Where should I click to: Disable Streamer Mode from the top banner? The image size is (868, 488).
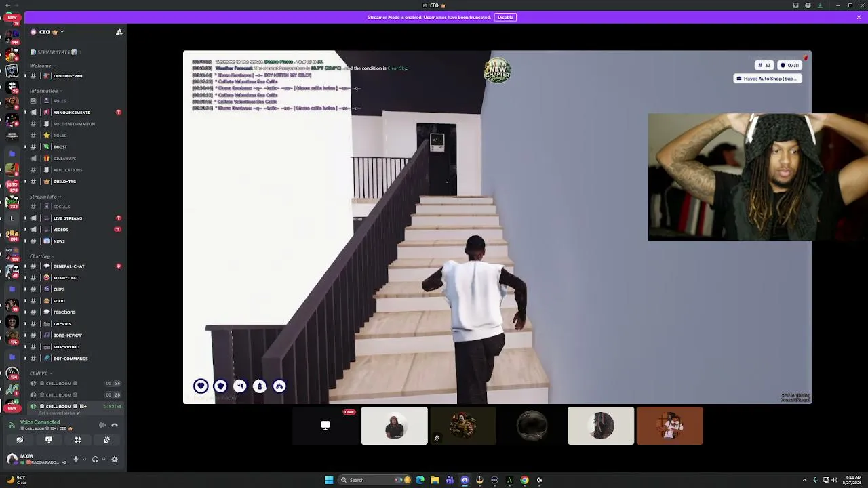(x=505, y=17)
